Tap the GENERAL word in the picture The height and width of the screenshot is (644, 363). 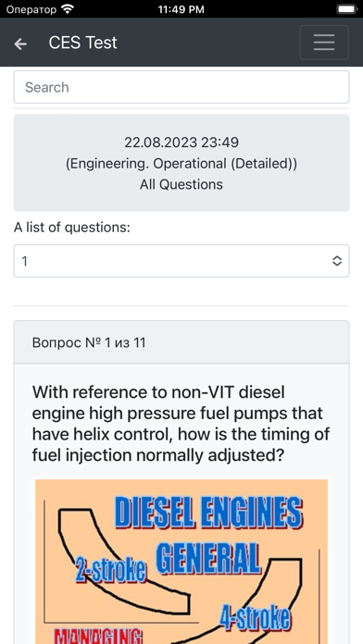(x=208, y=558)
